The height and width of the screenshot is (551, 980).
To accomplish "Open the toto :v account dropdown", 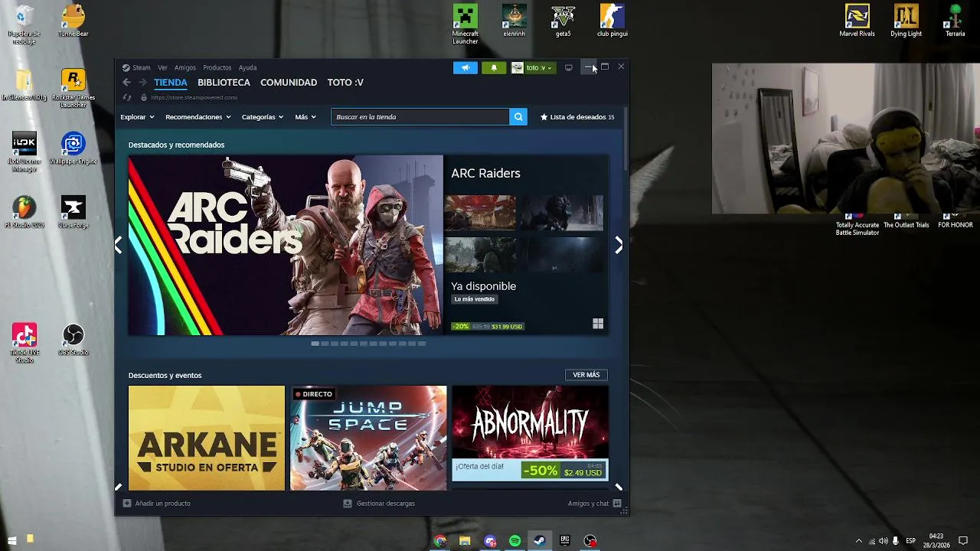I will coord(533,67).
